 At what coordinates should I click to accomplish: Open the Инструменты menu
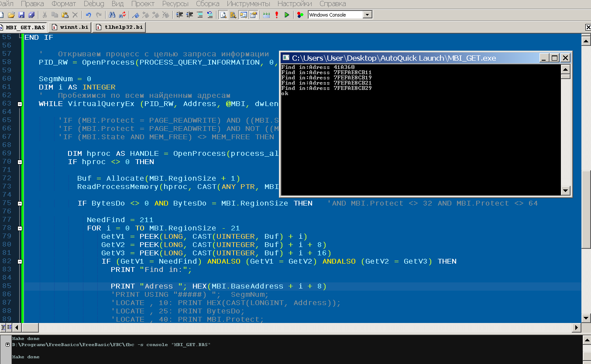click(248, 4)
